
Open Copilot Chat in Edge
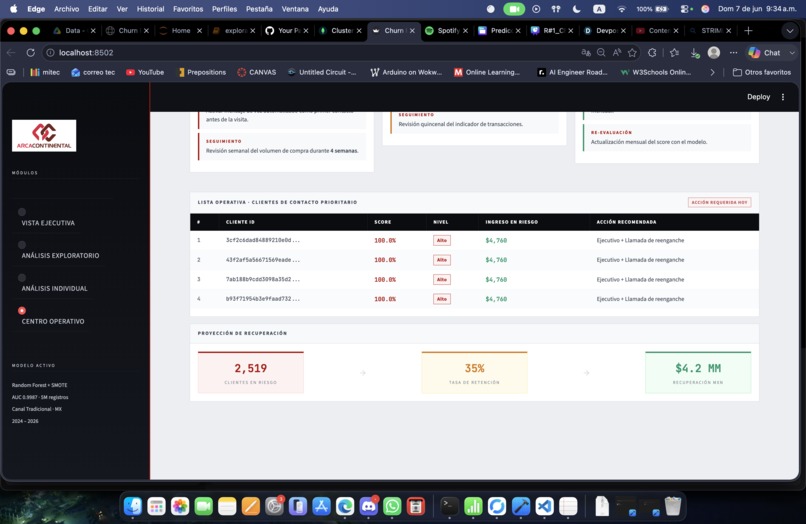click(764, 52)
